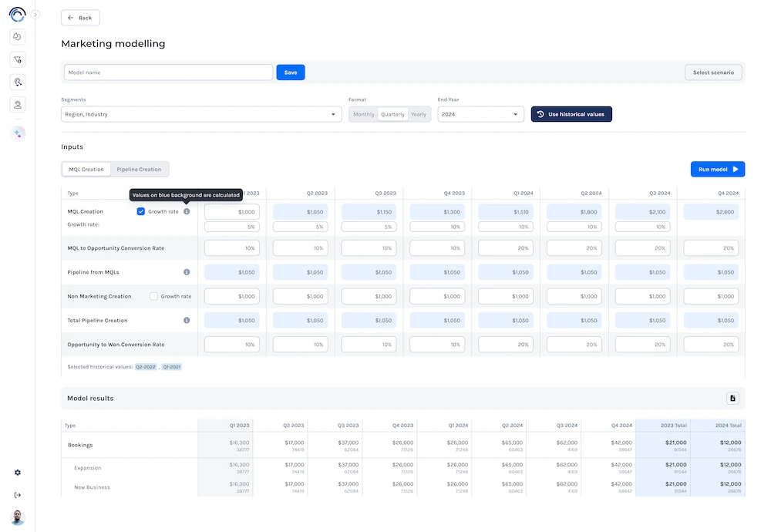Viewport: 771px width, 532px height.
Task: Open the pie chart analytics sidebar icon
Action: point(18,36)
